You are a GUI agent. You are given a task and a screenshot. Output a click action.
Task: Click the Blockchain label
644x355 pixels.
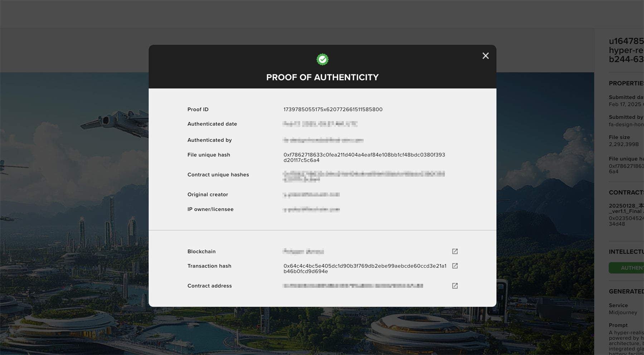tap(201, 251)
